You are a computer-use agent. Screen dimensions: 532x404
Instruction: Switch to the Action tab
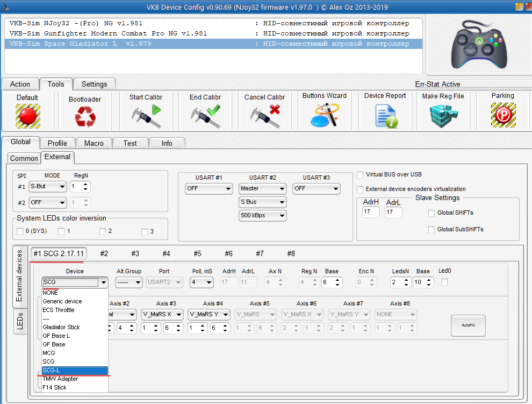tap(20, 84)
